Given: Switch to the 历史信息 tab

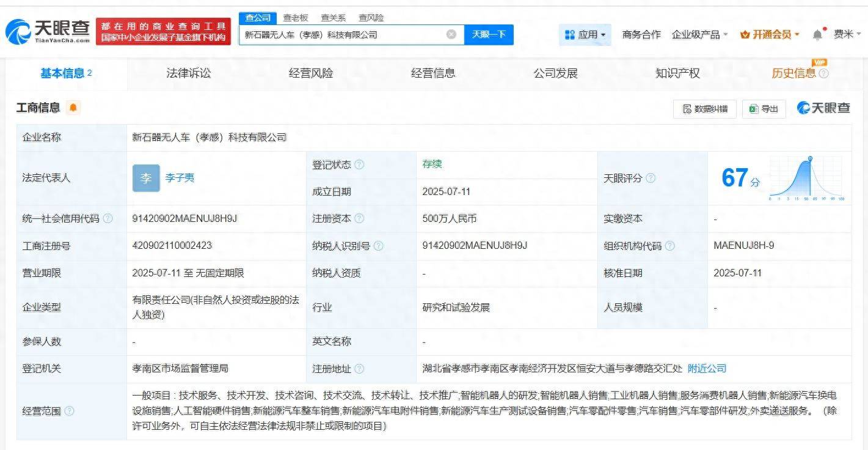Looking at the screenshot, I should tap(793, 73).
